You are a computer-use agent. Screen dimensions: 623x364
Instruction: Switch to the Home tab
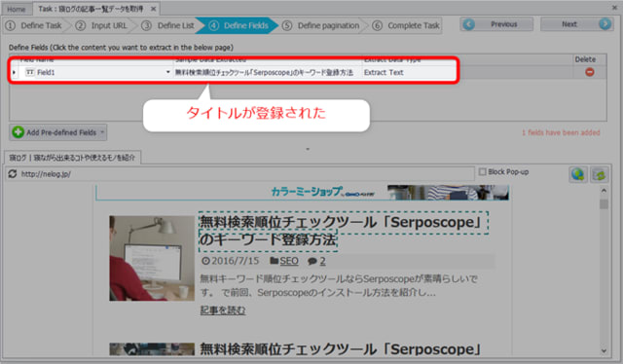17,9
